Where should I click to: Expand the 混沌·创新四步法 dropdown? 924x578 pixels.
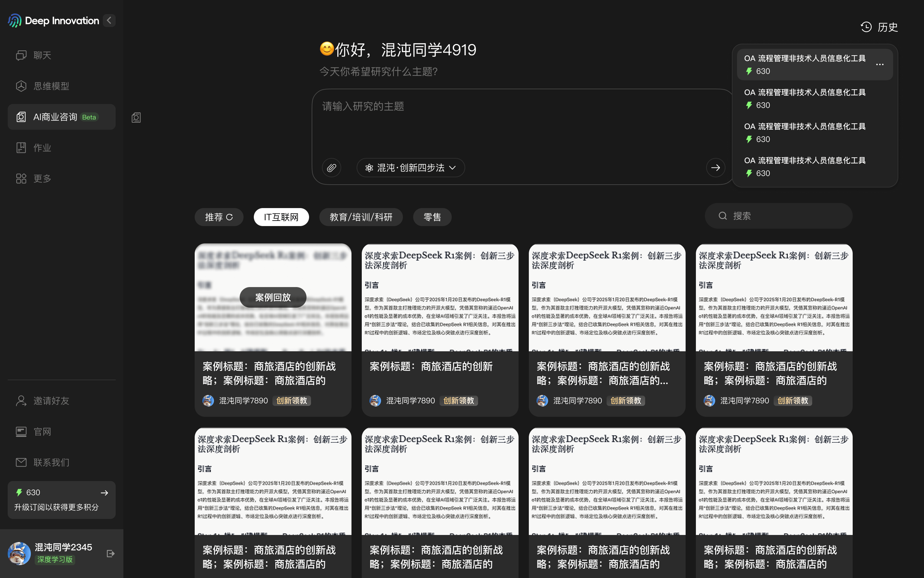(410, 167)
